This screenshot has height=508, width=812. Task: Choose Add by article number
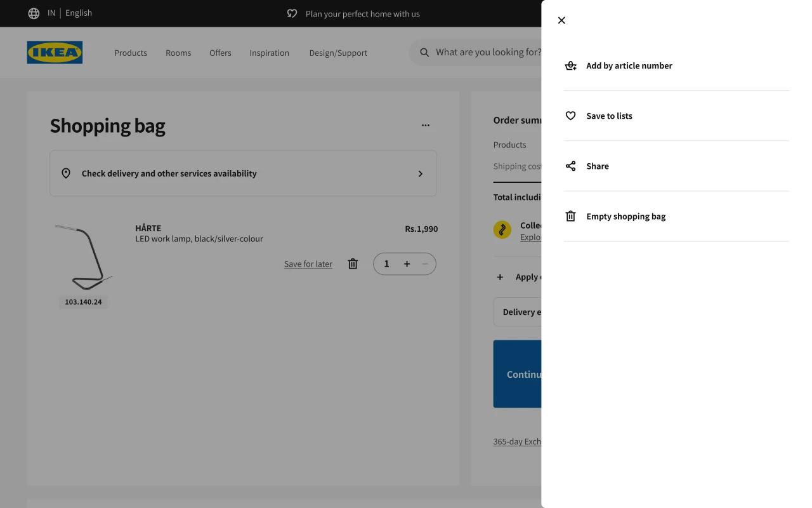click(676, 65)
